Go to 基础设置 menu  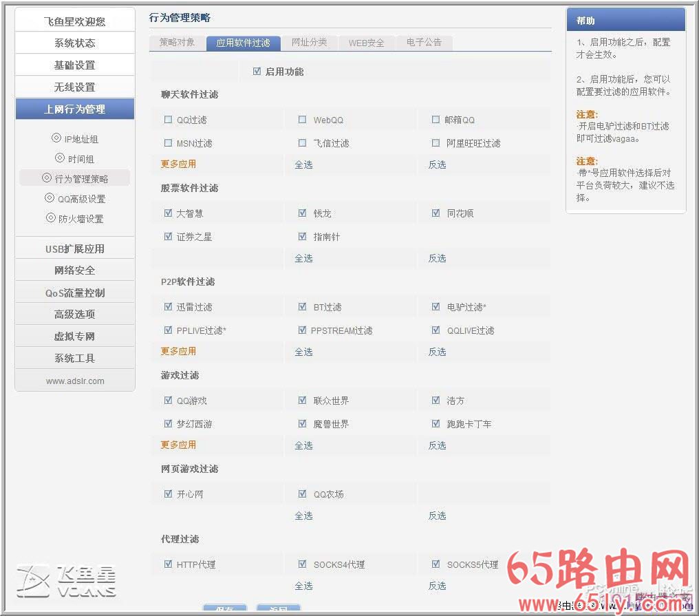[75, 65]
